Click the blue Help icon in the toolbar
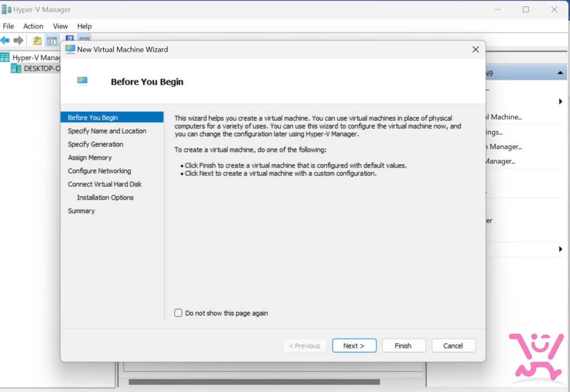This screenshot has width=570, height=392. 70,38
